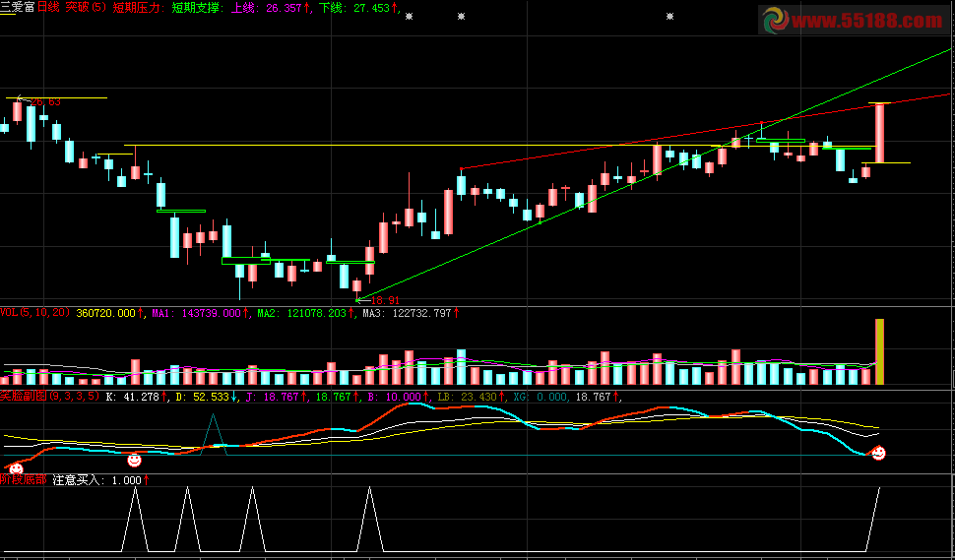Click the leftmost star marker at chart top
The width and height of the screenshot is (955, 560).
click(409, 17)
